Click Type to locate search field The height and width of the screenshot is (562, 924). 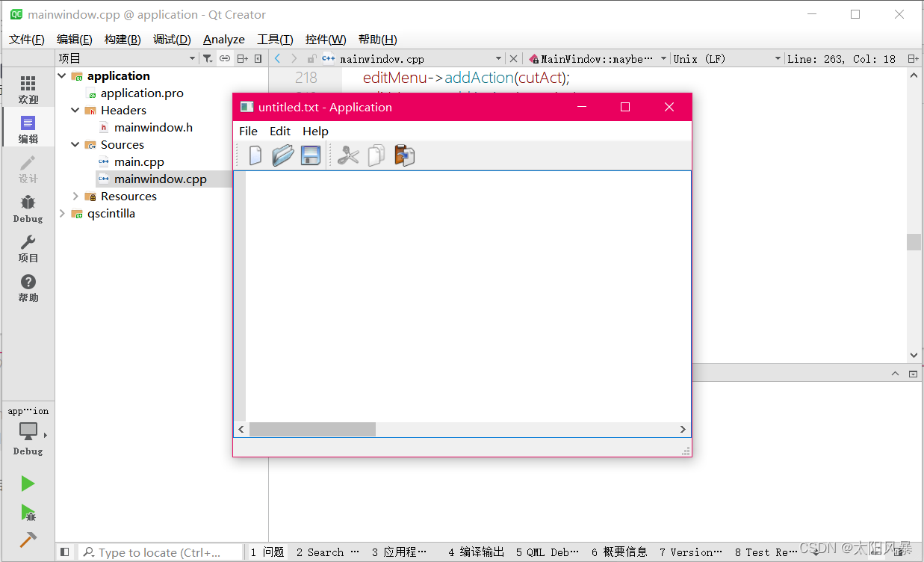161,552
